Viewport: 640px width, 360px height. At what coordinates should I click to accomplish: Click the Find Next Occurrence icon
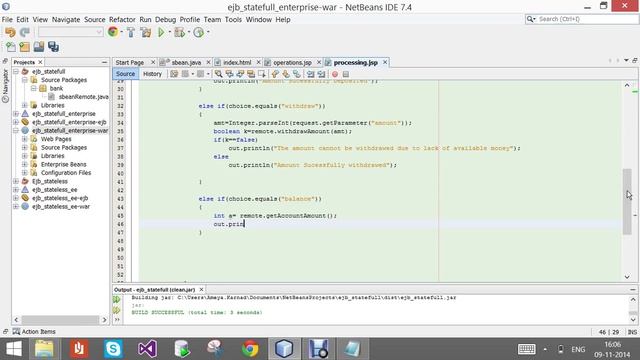[240, 74]
